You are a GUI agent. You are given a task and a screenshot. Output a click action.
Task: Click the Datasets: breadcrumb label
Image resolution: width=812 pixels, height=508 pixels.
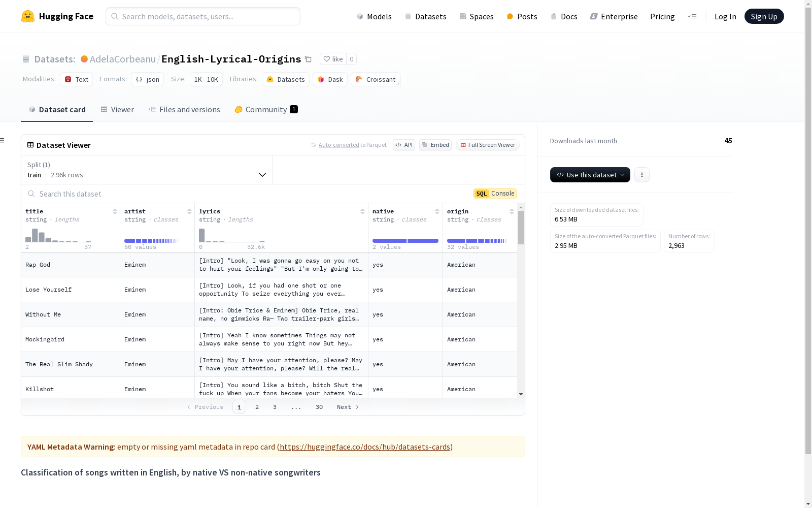[x=54, y=59]
